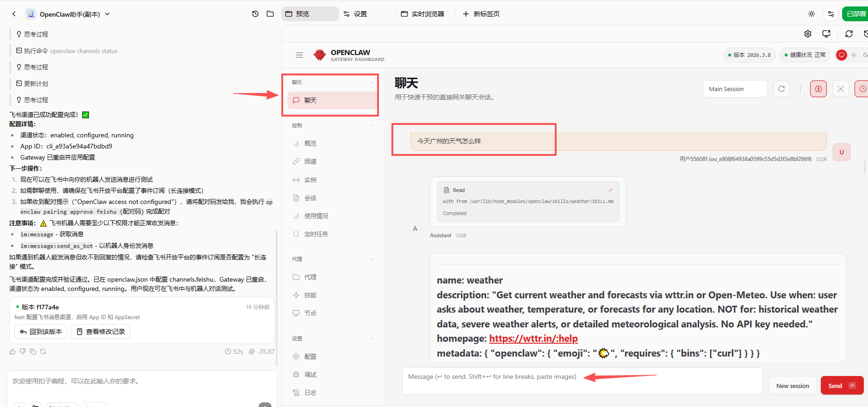Image resolution: width=868 pixels, height=407 pixels.
Task: Open the 日志 sidebar page
Action: (332, 393)
